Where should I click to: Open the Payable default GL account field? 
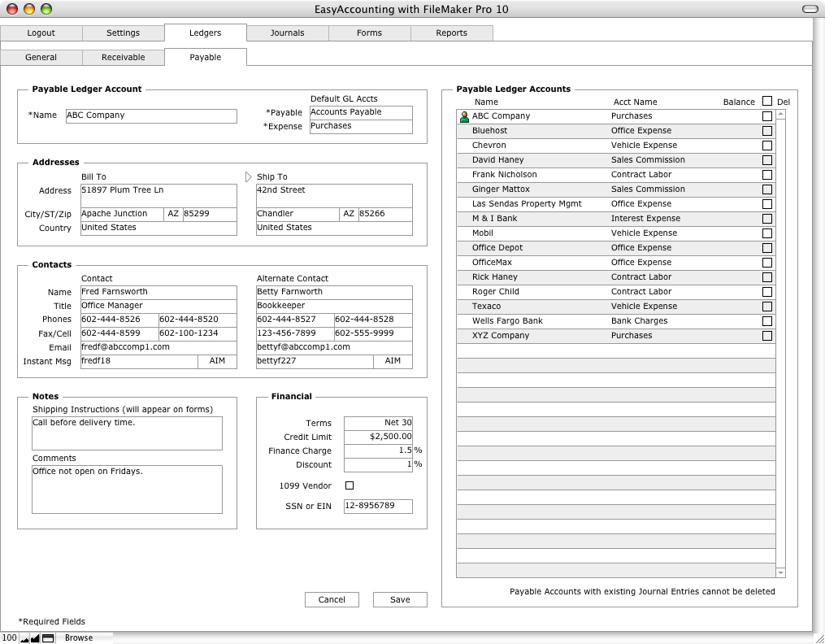tap(361, 112)
